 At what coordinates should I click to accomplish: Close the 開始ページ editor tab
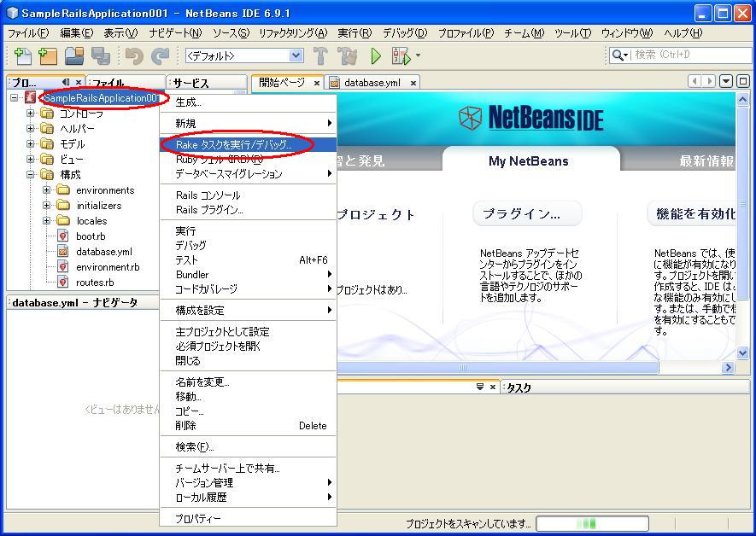pyautogui.click(x=317, y=83)
